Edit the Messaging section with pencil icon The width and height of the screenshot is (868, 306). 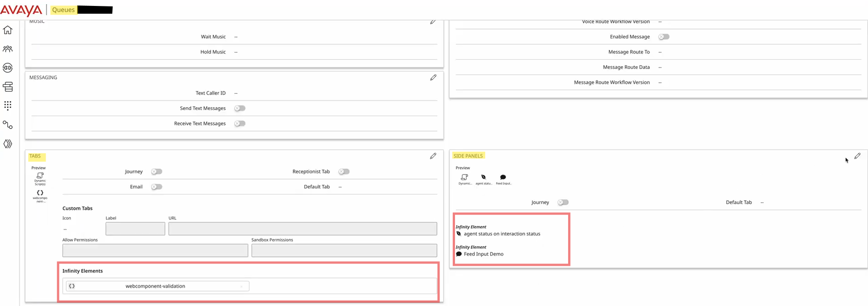(433, 78)
